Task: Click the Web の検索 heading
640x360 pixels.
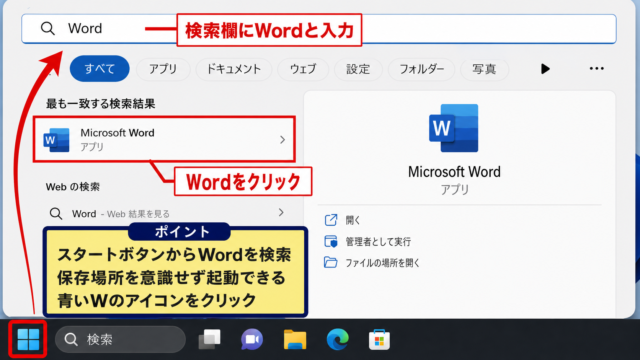Action: (73, 187)
